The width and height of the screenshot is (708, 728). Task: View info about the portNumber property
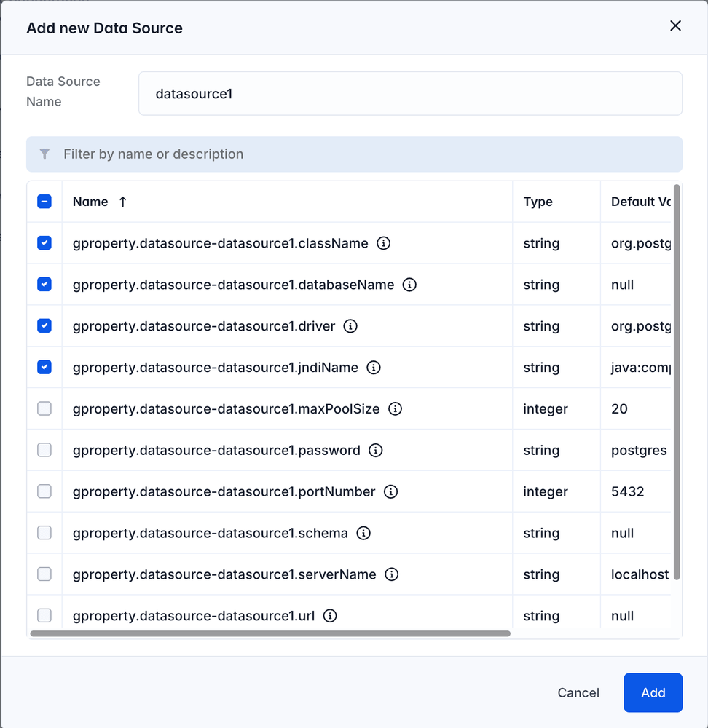click(x=390, y=491)
